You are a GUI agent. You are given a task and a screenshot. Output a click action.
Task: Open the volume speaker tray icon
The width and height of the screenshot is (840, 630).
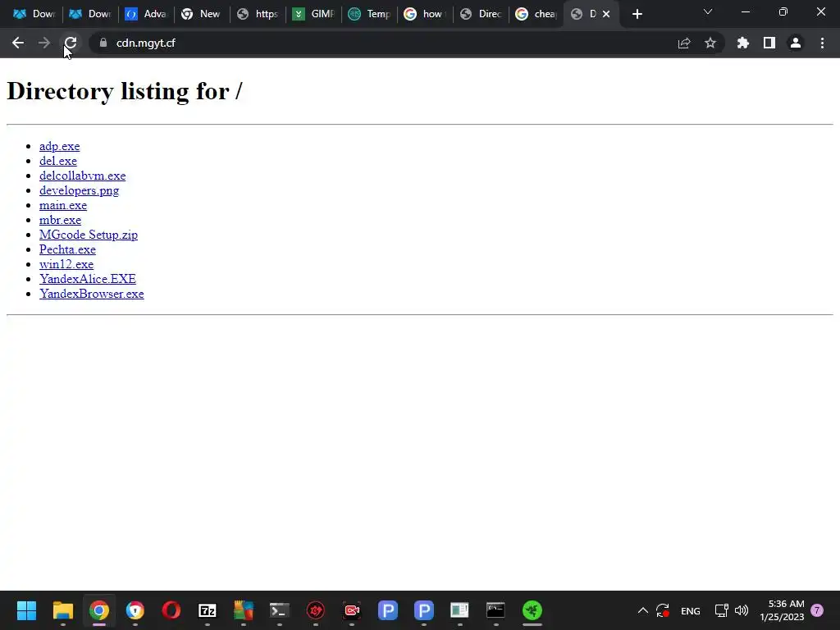click(742, 610)
